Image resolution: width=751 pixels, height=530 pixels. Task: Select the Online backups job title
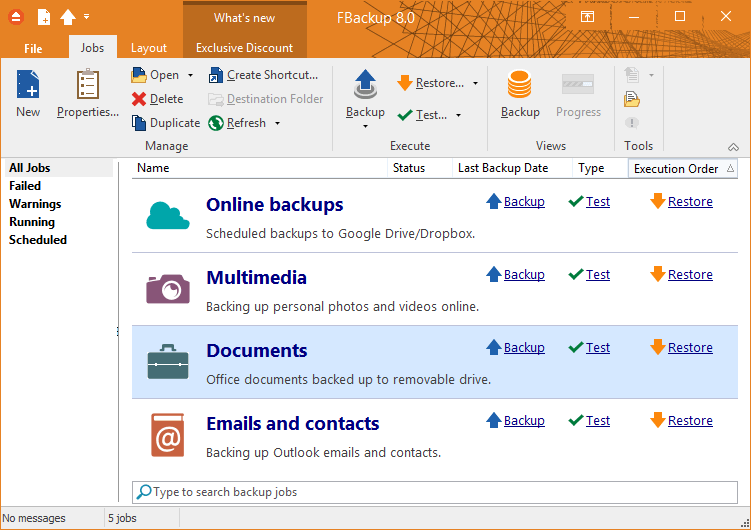point(274,205)
